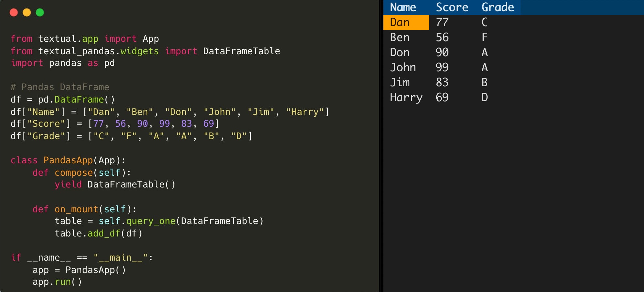This screenshot has height=292, width=644.
Task: Click the green maximize window dot
Action: [40, 12]
